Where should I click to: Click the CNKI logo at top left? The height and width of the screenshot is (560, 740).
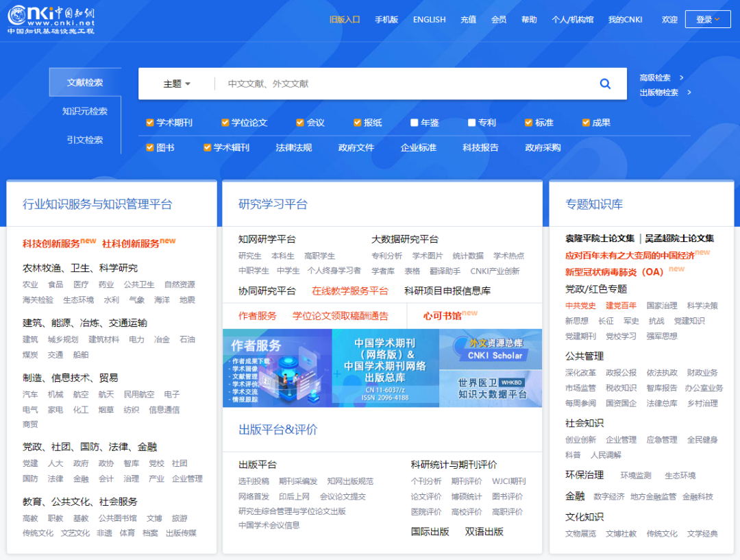coord(51,20)
